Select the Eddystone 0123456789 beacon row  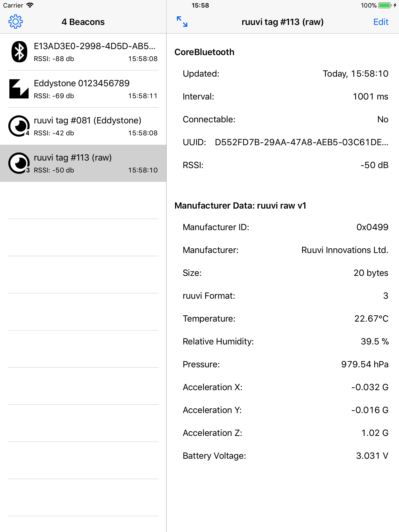click(83, 89)
